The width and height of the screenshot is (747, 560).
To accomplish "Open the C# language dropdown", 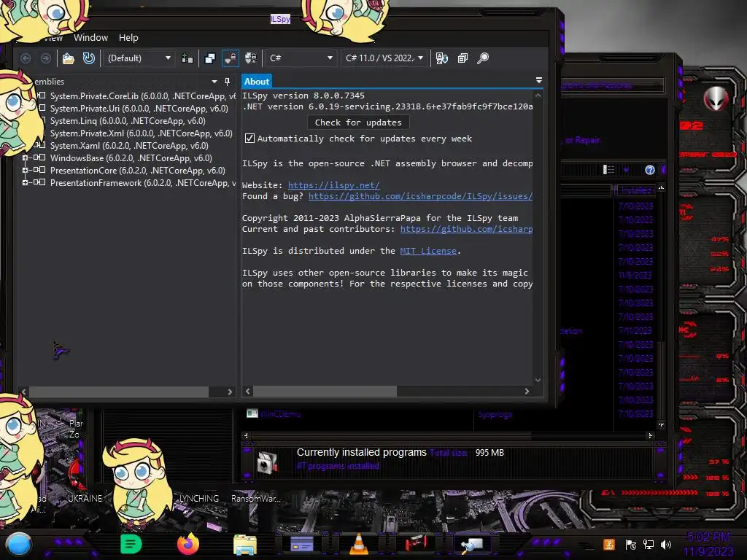I will pos(301,58).
